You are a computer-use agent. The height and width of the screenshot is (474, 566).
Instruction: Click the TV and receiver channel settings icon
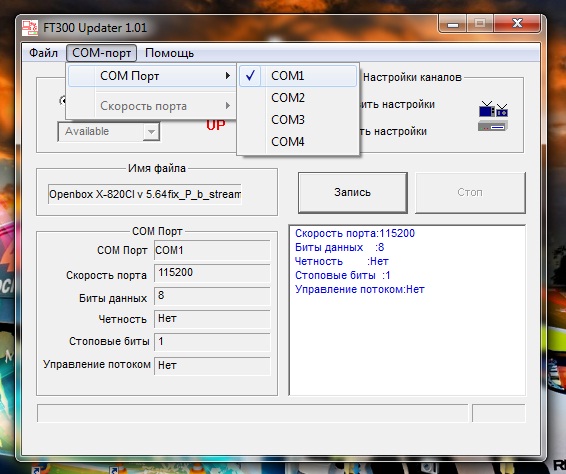[x=493, y=117]
